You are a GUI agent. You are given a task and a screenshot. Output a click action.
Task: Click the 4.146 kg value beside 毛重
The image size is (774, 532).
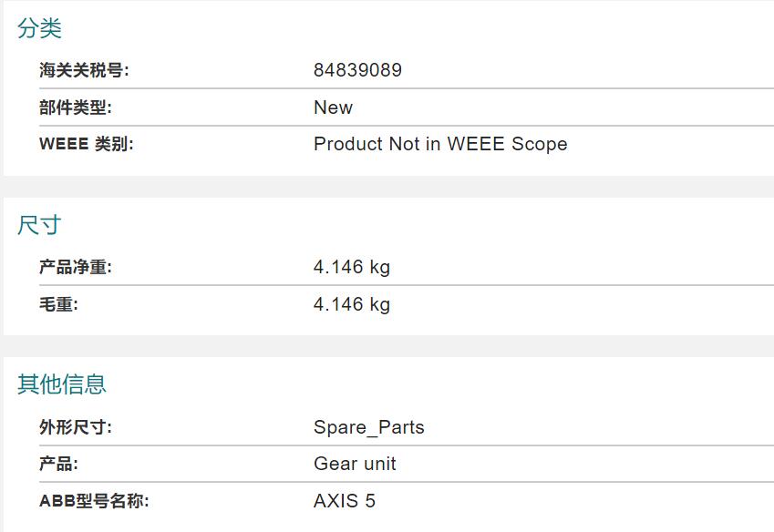(x=352, y=304)
